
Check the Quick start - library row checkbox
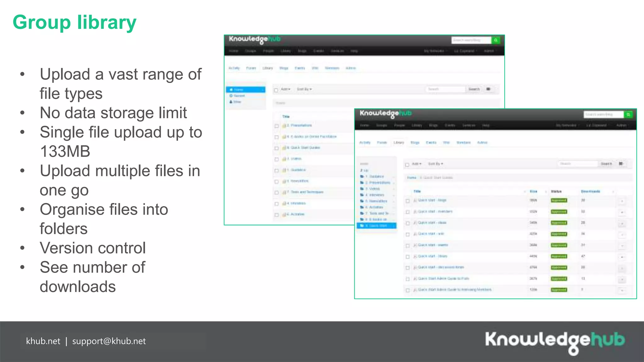(x=408, y=257)
